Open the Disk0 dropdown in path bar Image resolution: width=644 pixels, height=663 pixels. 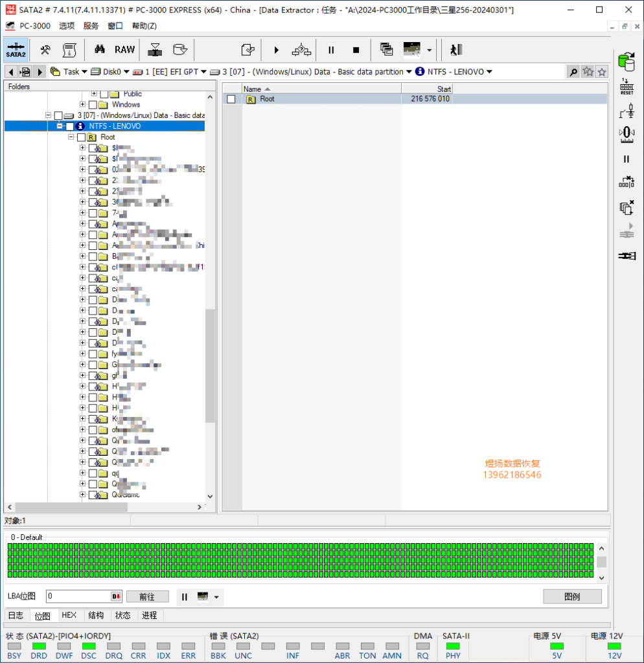[126, 72]
